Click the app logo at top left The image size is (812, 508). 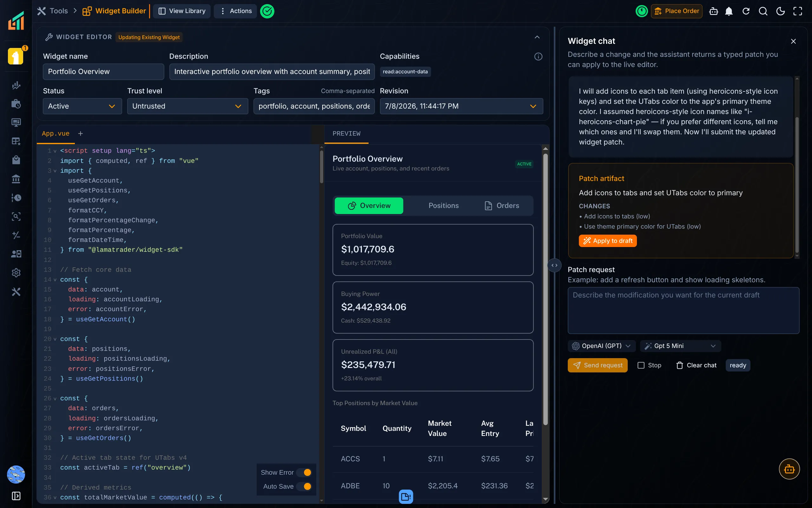coord(16,21)
